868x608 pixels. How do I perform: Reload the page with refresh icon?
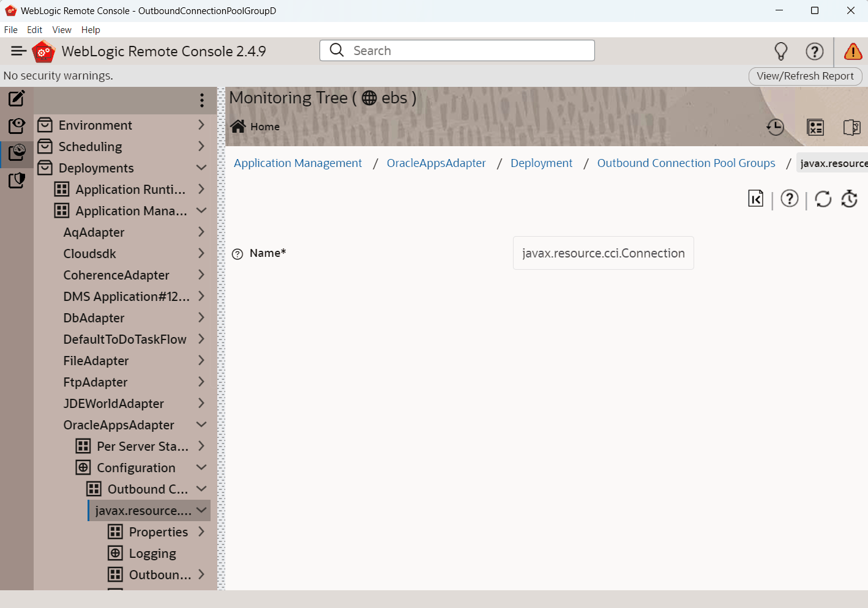[823, 199]
